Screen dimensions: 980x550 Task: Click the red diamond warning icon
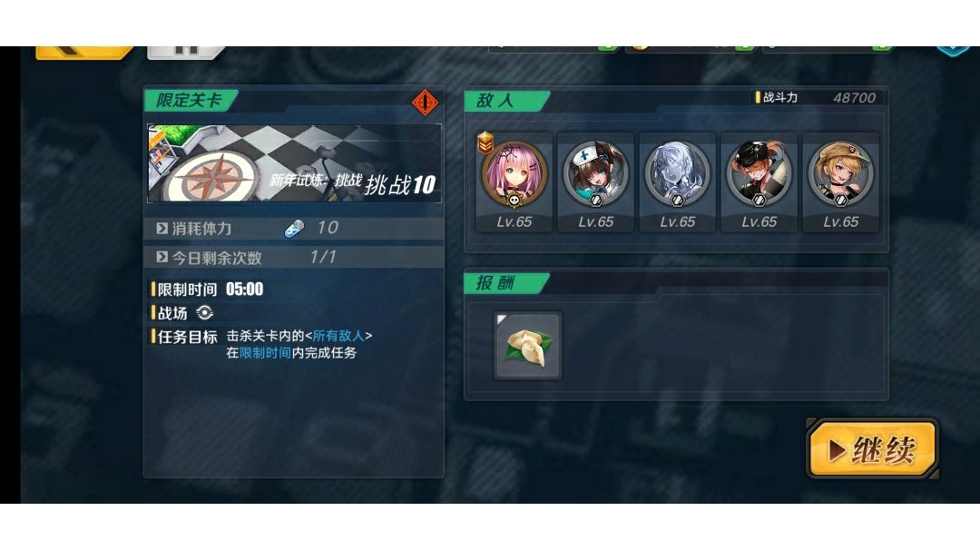tap(425, 102)
